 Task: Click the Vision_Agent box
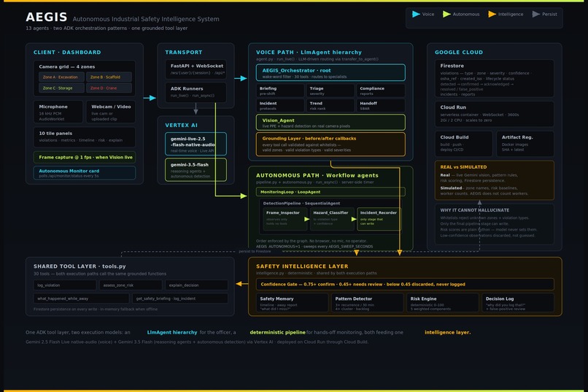tap(330, 123)
